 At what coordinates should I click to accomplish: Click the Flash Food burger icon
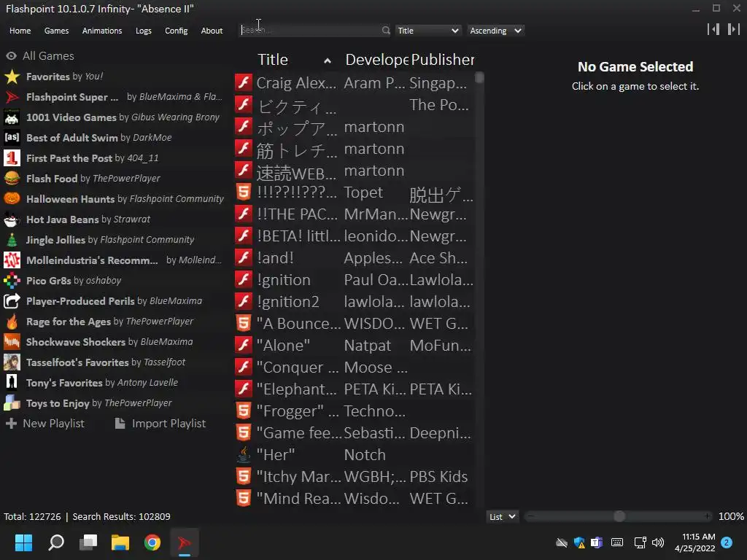tap(12, 179)
